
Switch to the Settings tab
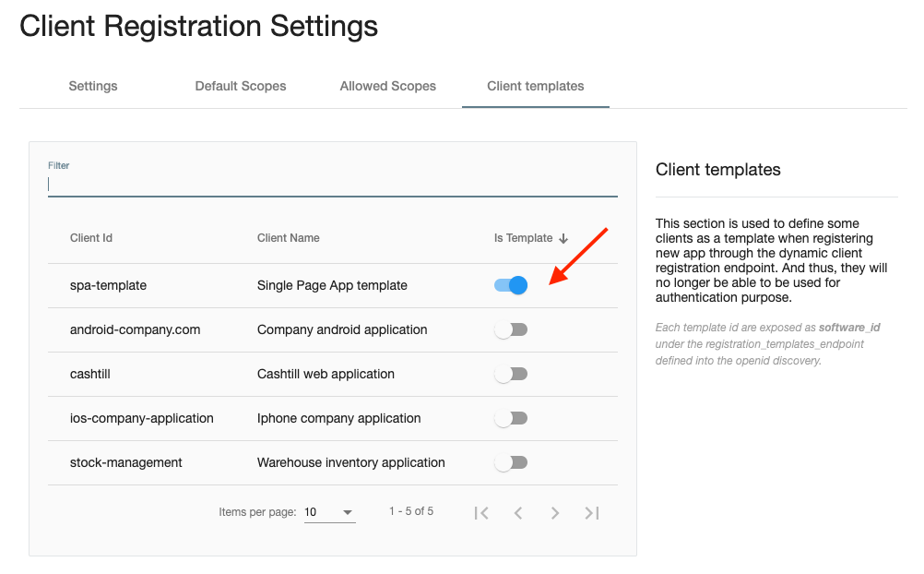point(93,86)
